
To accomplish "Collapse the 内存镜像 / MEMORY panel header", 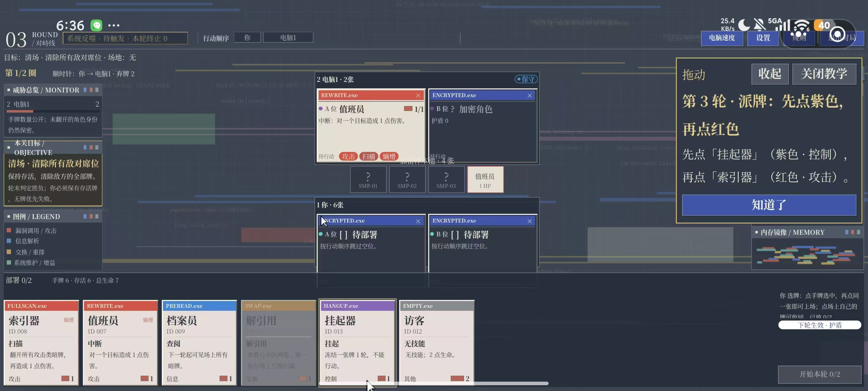I will pos(807,232).
